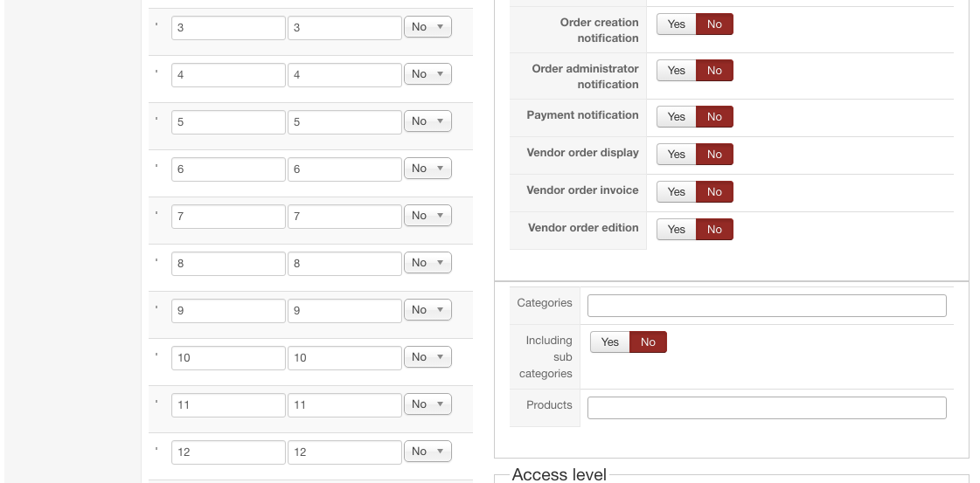This screenshot has width=980, height=483.
Task: Click No for Including sub categories
Action: (x=648, y=342)
